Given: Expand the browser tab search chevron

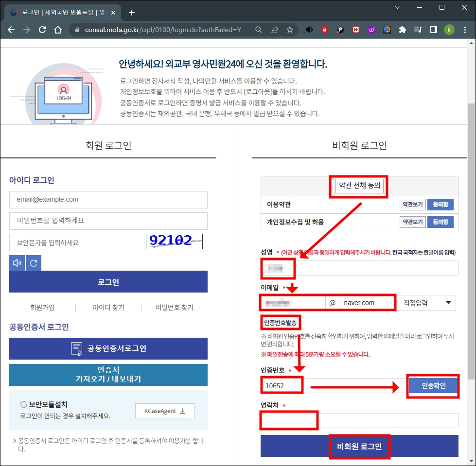Looking at the screenshot, I should coord(397,8).
